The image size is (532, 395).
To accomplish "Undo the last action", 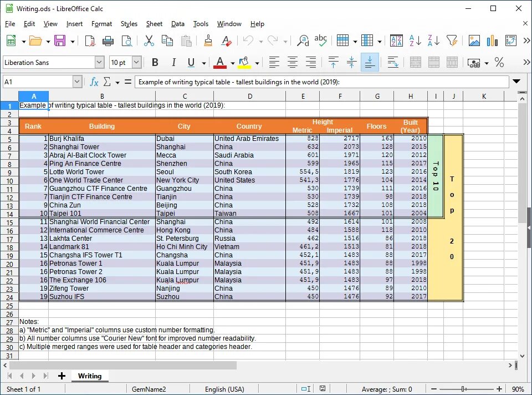I will pos(248,41).
